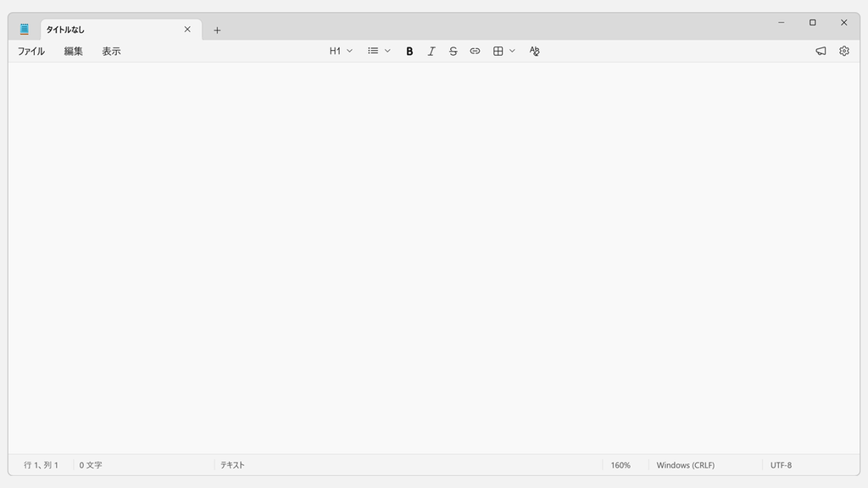Expand the table options chevron
This screenshot has height=488, width=868.
coord(512,51)
